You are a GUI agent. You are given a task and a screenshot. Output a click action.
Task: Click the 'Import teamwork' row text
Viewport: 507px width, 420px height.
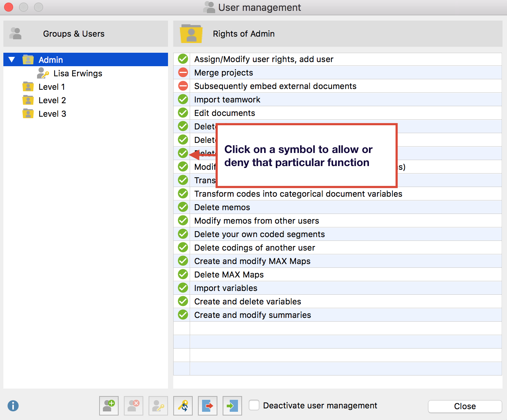click(x=227, y=99)
